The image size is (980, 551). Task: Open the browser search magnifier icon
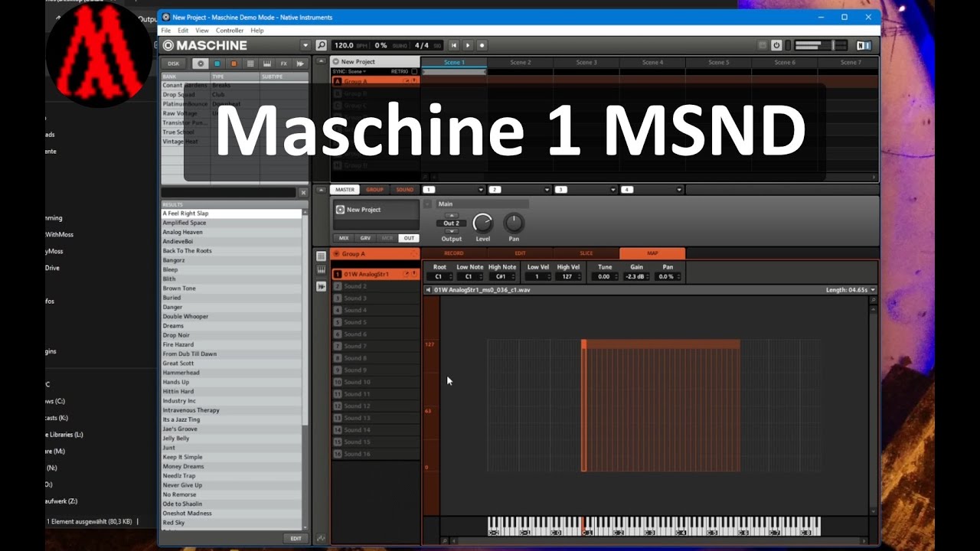click(321, 45)
